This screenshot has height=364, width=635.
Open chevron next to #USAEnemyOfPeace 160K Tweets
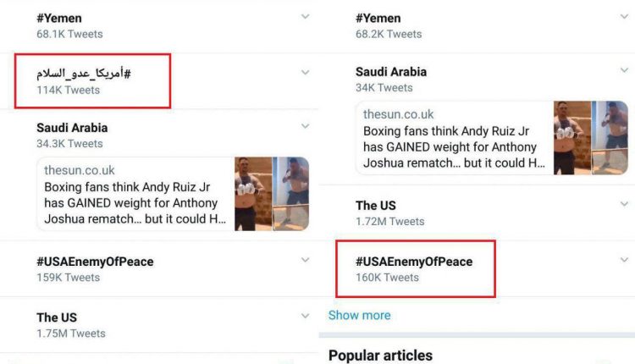point(624,261)
